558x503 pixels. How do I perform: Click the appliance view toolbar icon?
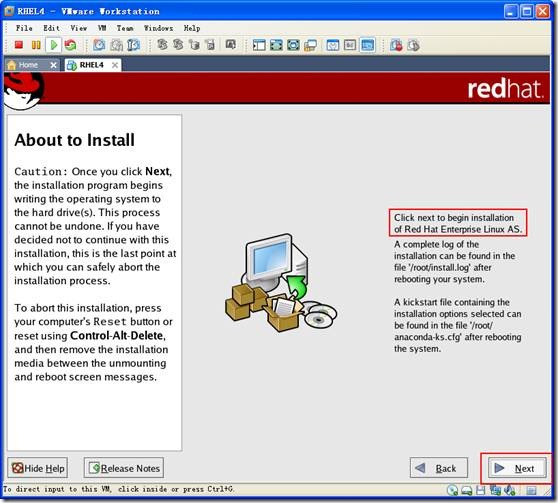(350, 45)
